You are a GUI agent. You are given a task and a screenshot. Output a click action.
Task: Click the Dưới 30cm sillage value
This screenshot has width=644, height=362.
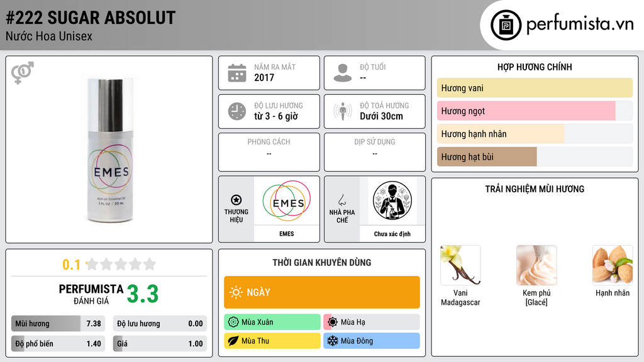point(382,116)
